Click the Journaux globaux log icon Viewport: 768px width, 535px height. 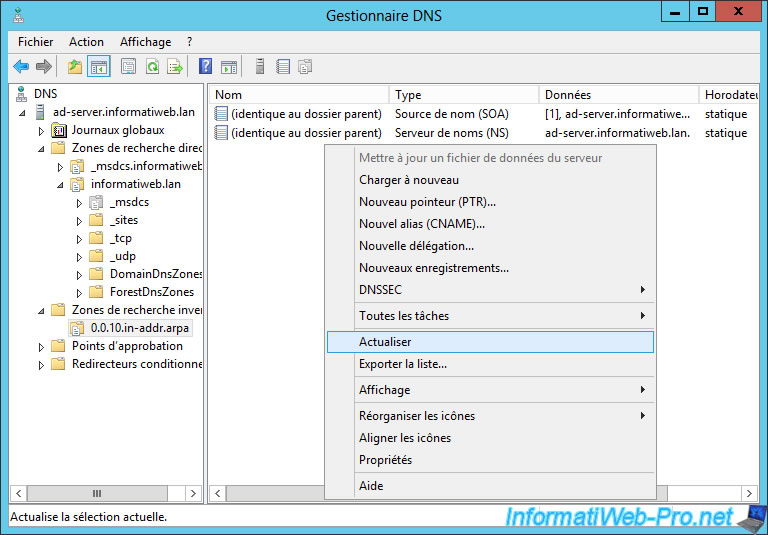click(59, 130)
